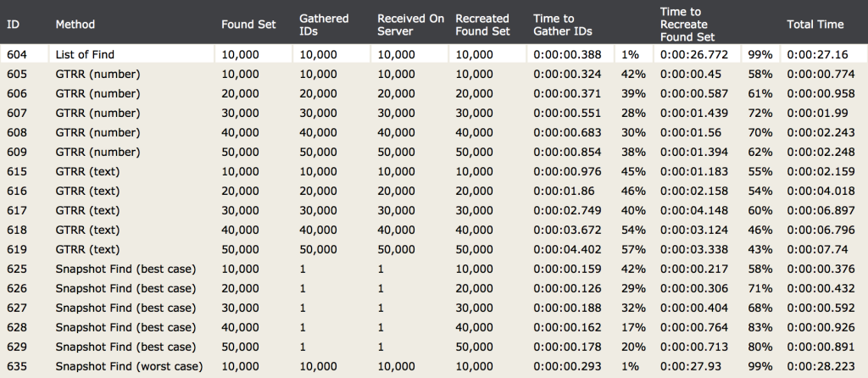Select Snapshot Find (worst case) row 635
Viewport: 868px width, 378px height.
click(434, 366)
